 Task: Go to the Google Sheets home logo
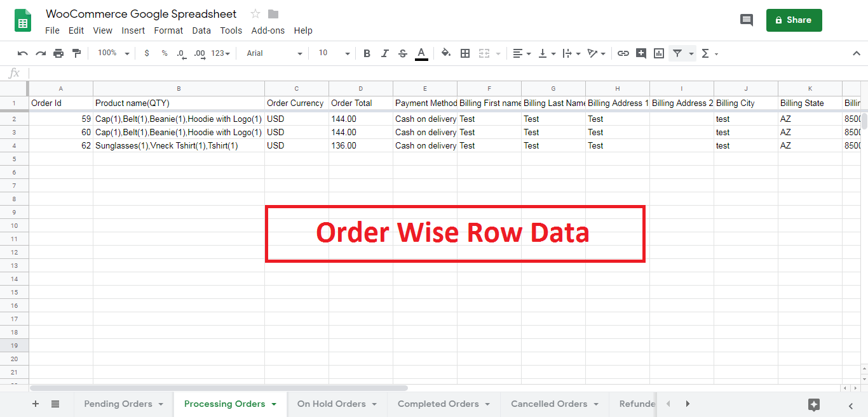(x=23, y=20)
